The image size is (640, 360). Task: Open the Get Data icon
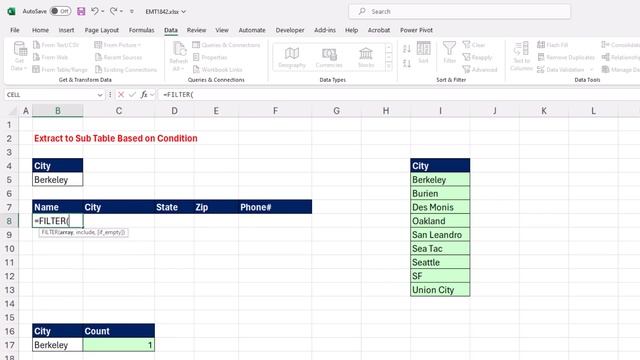(20, 56)
